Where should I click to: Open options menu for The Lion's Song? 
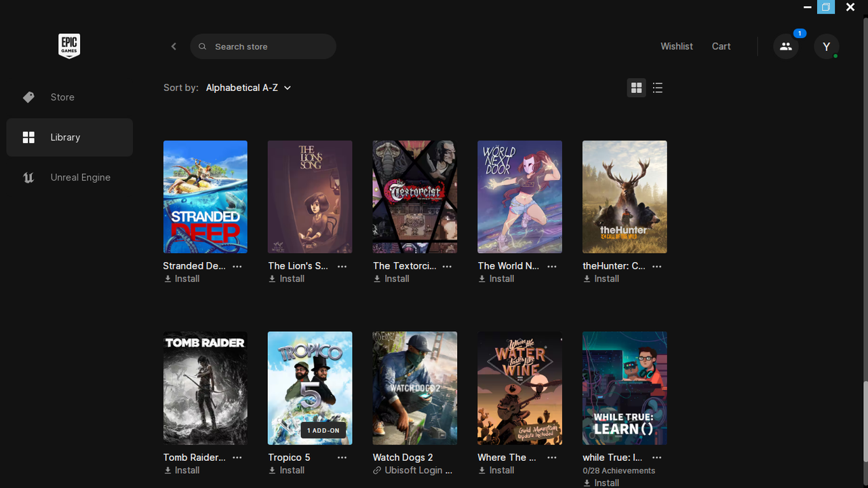[x=342, y=267]
